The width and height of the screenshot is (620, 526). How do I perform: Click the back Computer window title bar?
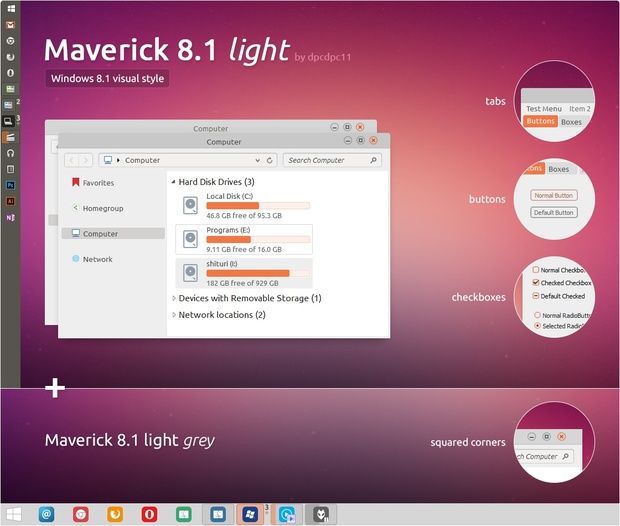211,127
